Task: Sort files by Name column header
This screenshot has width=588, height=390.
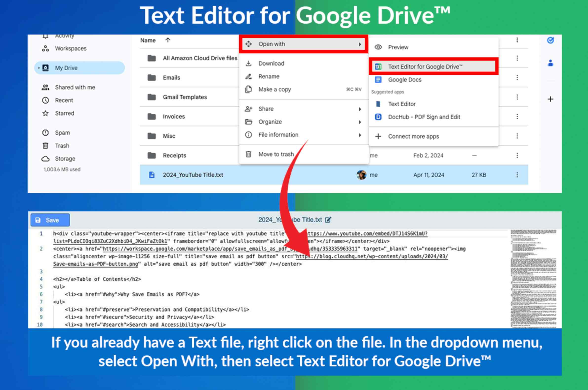Action: point(148,40)
